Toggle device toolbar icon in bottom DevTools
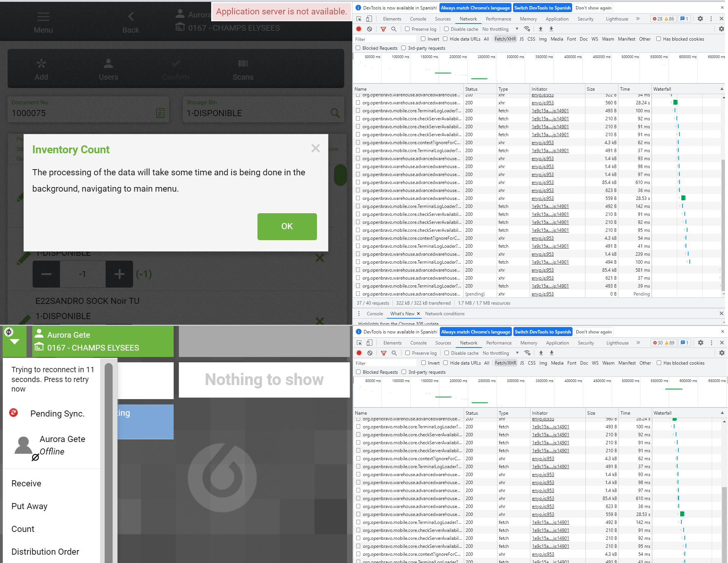 click(x=369, y=343)
